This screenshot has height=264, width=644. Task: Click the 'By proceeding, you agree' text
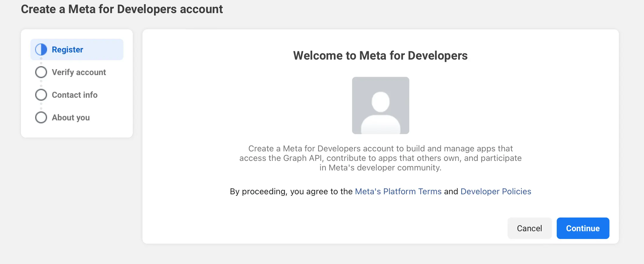point(291,191)
